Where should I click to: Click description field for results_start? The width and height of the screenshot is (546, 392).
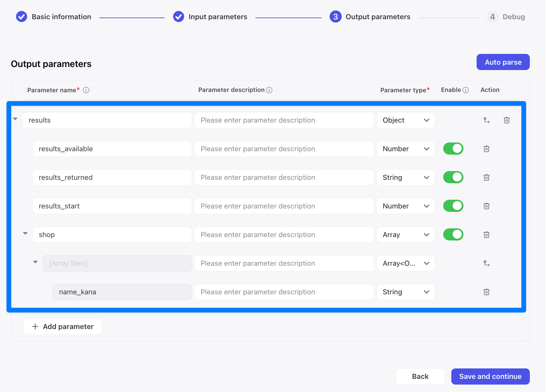point(284,206)
